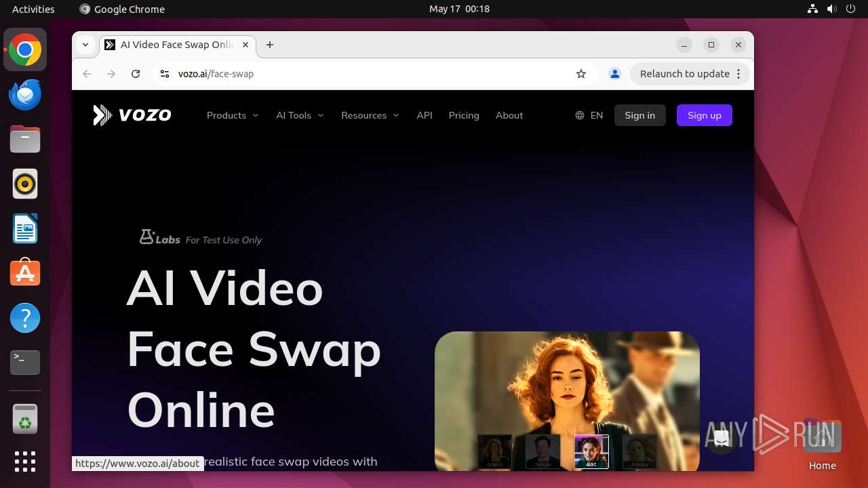This screenshot has height=488, width=868.
Task: Open Thunderbird Mail from the dock
Action: [x=25, y=95]
